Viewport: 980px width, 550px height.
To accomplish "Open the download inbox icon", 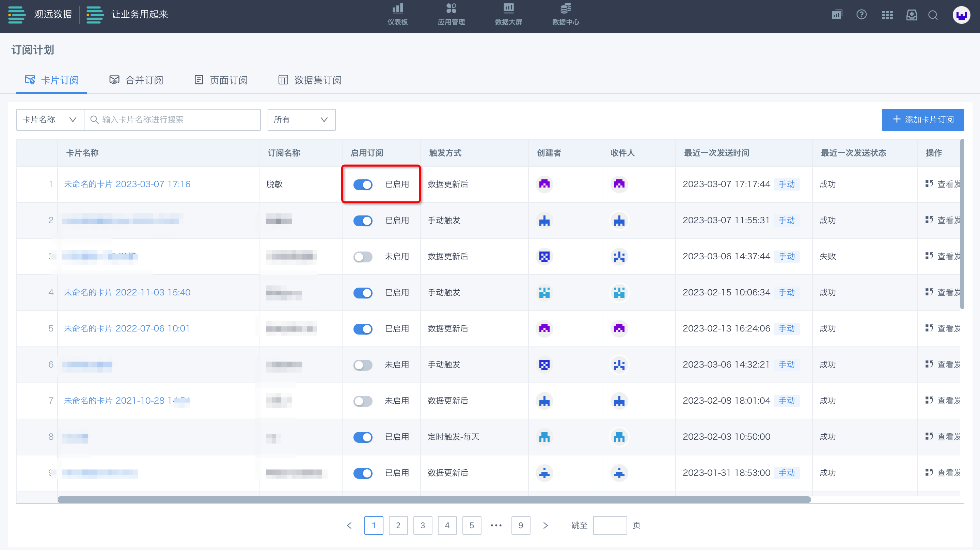I will (912, 15).
